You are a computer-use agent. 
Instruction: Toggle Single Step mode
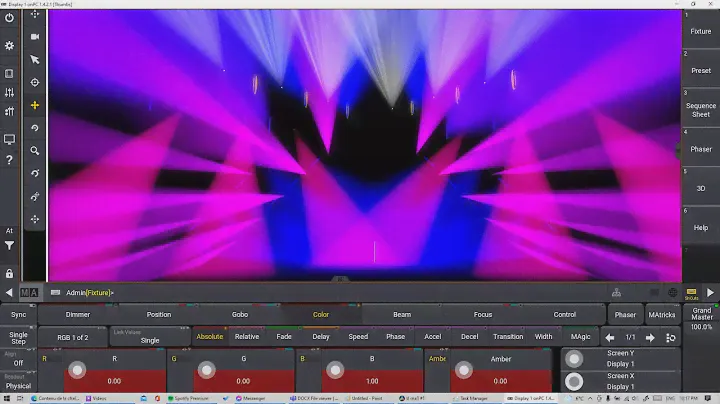click(18, 337)
